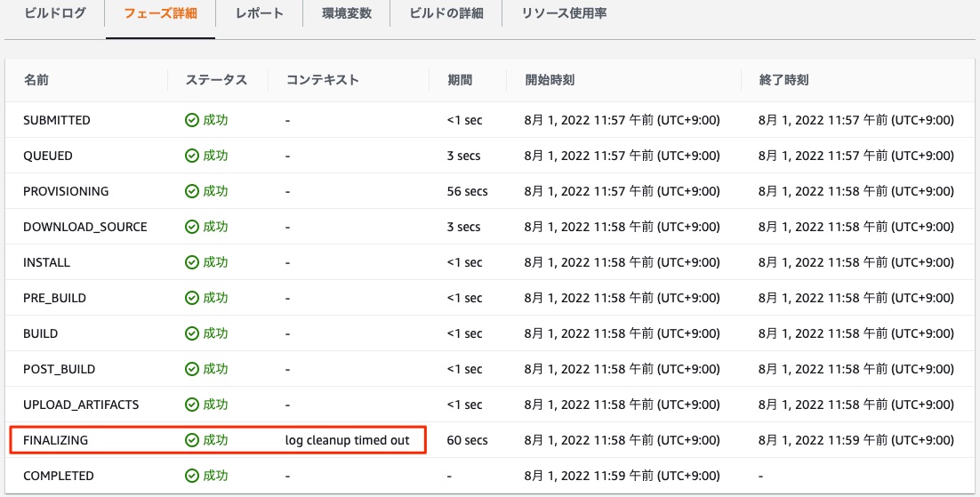This screenshot has width=980, height=497.
Task: Click the success check icon for COMPLETED
Action: (192, 476)
